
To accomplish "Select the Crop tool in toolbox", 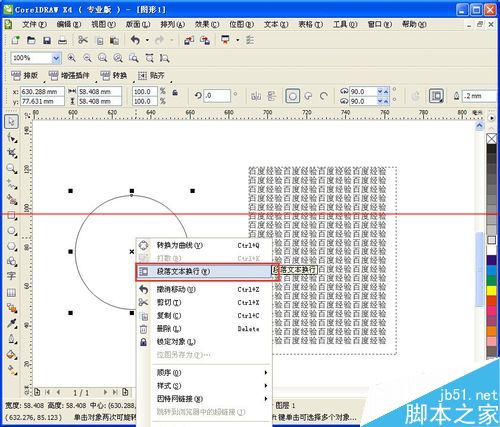I will coord(12,153).
